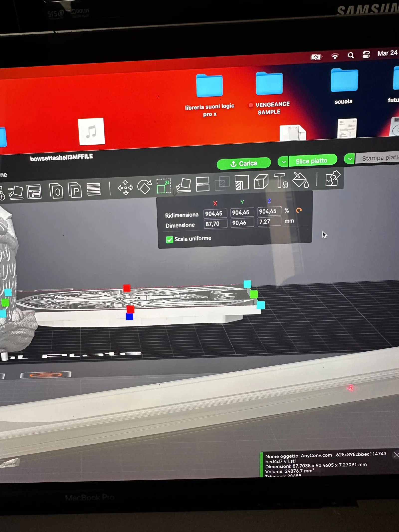Screen dimensions: 399x532
Task: Click the Ridimensiona X percentage field
Action: 215,213
